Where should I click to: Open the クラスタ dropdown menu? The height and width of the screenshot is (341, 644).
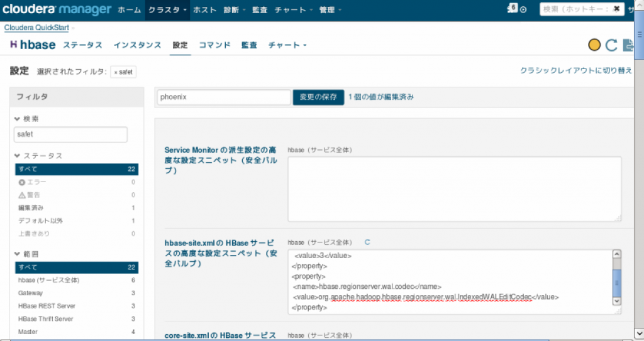pos(167,10)
